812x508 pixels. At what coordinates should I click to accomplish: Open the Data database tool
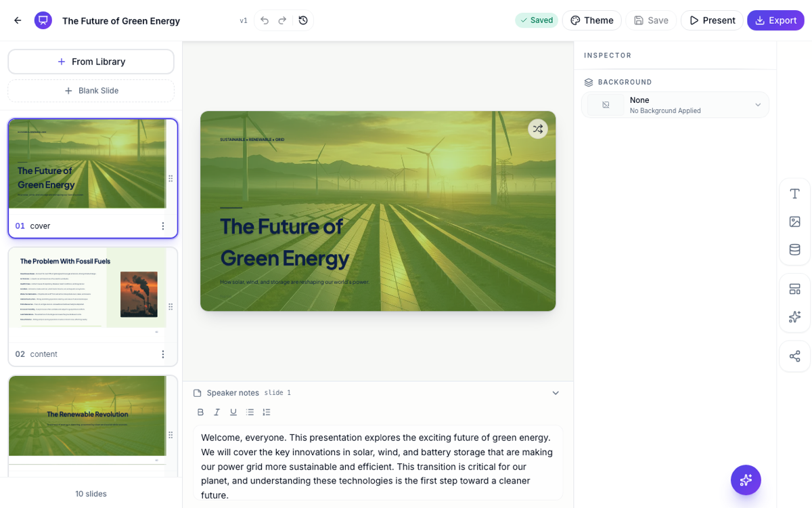(x=795, y=249)
